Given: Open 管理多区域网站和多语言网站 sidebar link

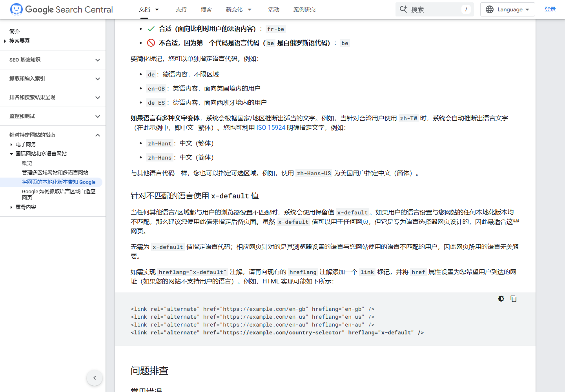Looking at the screenshot, I should (55, 172).
